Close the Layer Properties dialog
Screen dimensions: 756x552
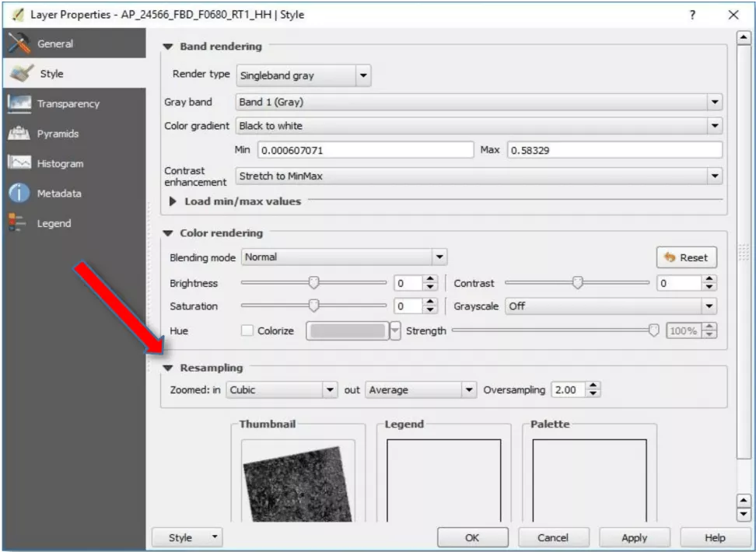[x=733, y=15]
